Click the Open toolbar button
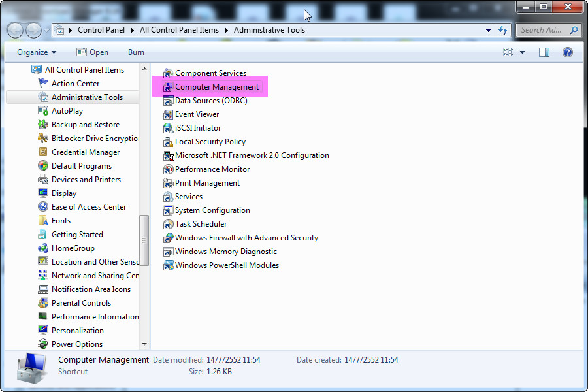The image size is (588, 392). (x=92, y=52)
